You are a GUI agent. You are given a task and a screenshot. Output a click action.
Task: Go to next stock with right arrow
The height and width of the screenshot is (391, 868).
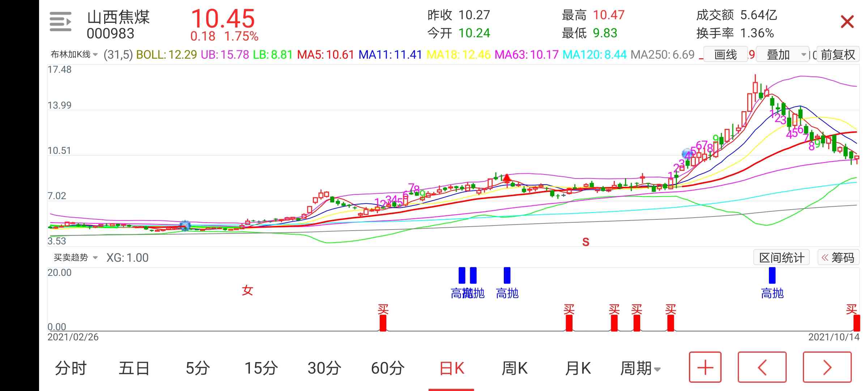[x=827, y=367]
